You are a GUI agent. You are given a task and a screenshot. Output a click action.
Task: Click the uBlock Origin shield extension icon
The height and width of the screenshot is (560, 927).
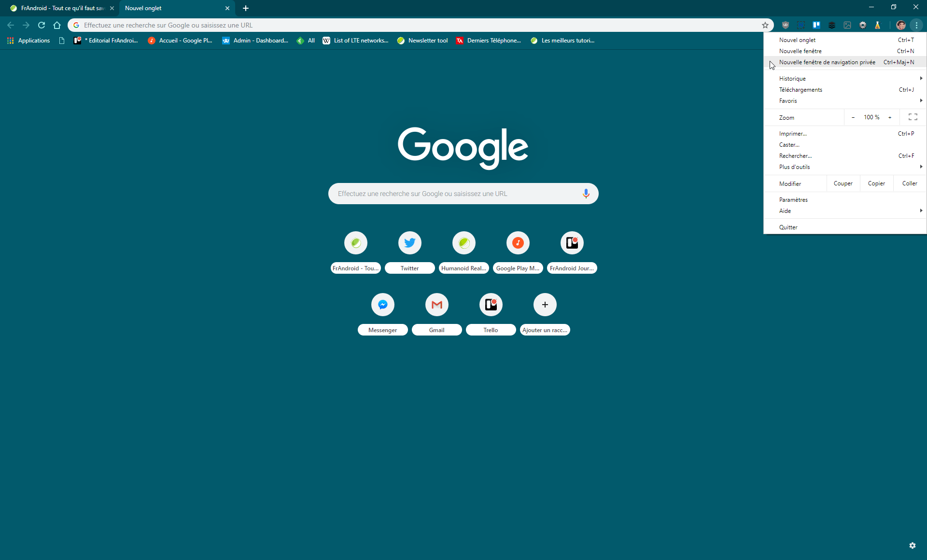click(786, 25)
